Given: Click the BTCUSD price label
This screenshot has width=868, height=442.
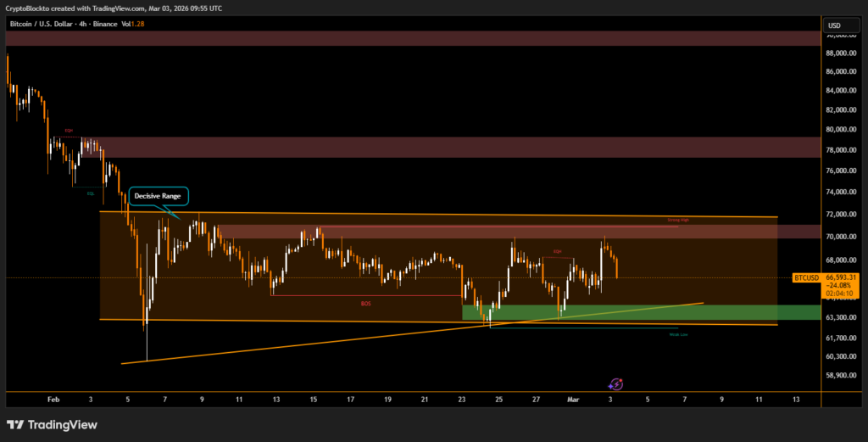Looking at the screenshot, I should (x=805, y=277).
